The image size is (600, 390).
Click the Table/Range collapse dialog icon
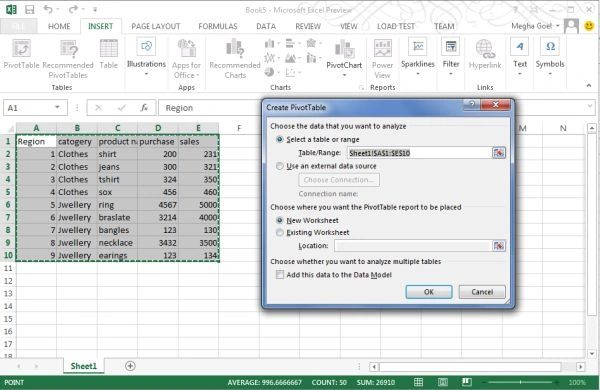[499, 153]
